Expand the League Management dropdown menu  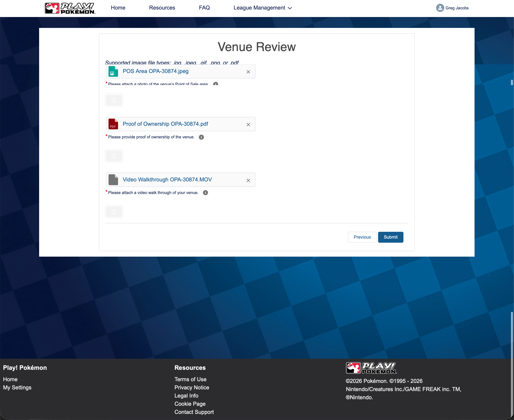coord(263,8)
